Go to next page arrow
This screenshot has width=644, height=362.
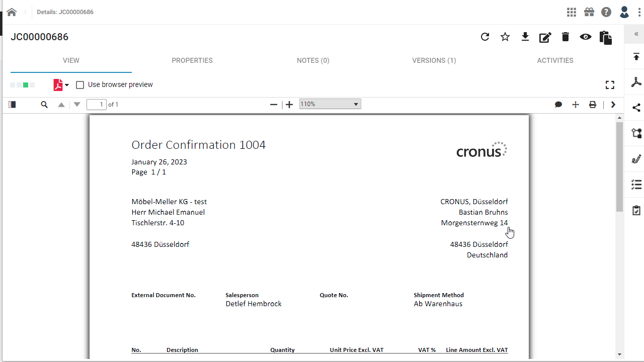click(77, 105)
